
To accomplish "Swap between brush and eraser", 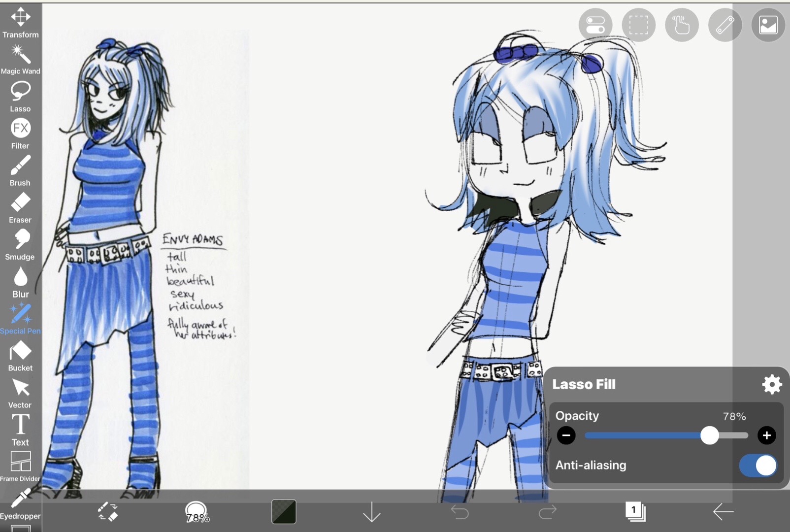I will [x=108, y=512].
